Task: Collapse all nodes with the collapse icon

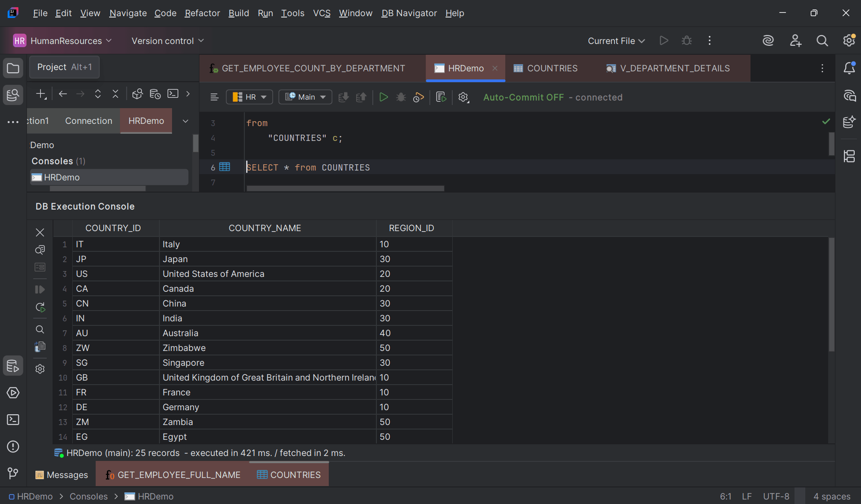Action: pos(115,93)
